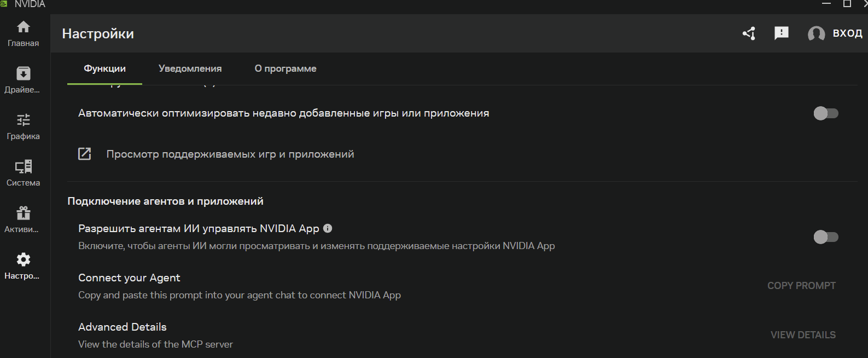Click the VIEW DETAILS button

point(803,335)
